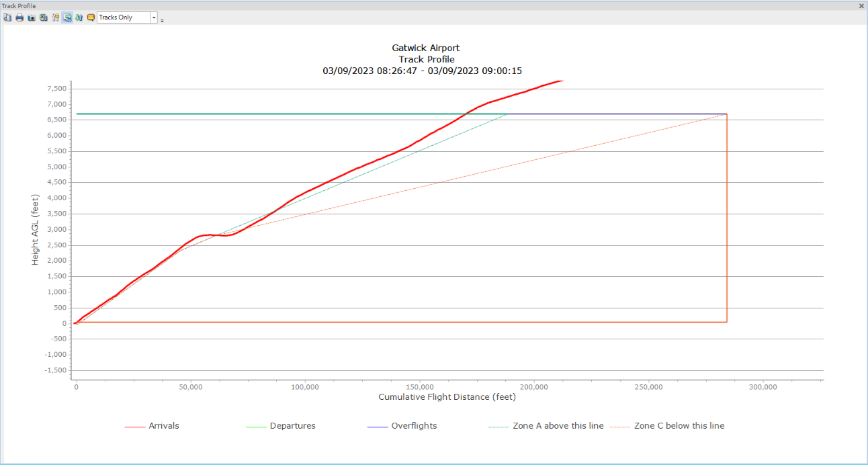Click the vertical up-down arrows icon

pyautogui.click(x=79, y=17)
